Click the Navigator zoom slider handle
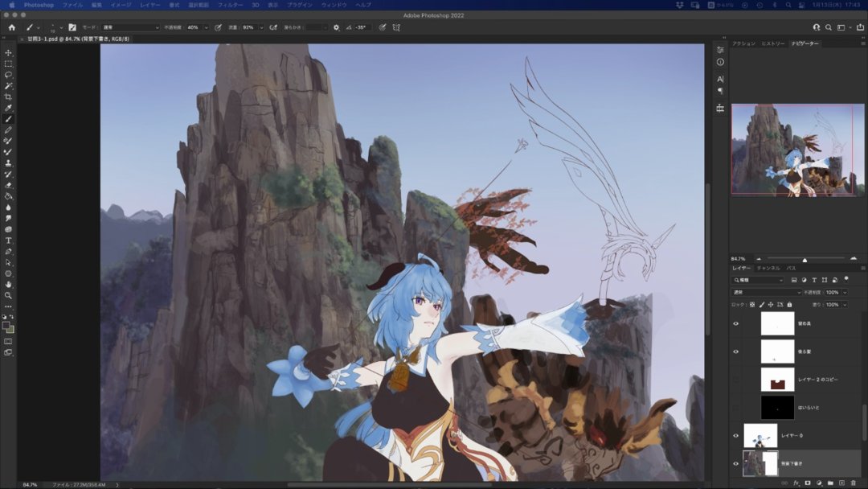 click(805, 260)
